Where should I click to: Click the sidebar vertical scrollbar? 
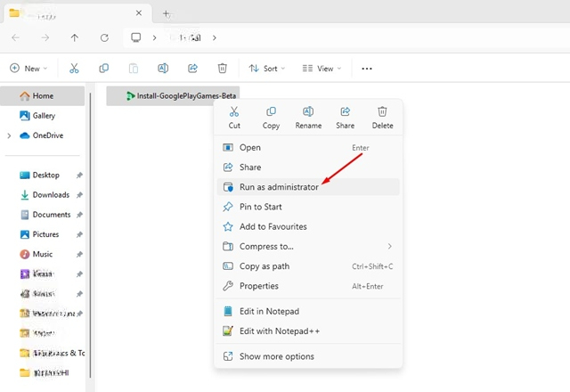(90, 235)
